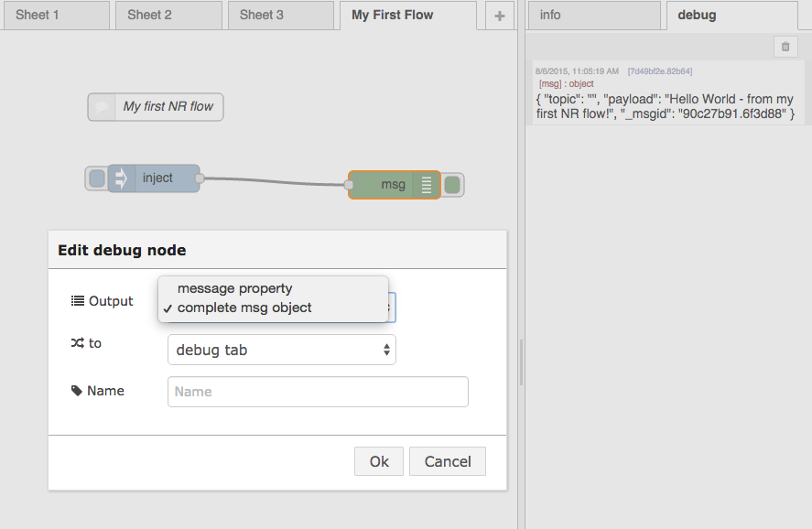Click the inject node's trigger button
This screenshot has height=529, width=812.
pos(96,178)
